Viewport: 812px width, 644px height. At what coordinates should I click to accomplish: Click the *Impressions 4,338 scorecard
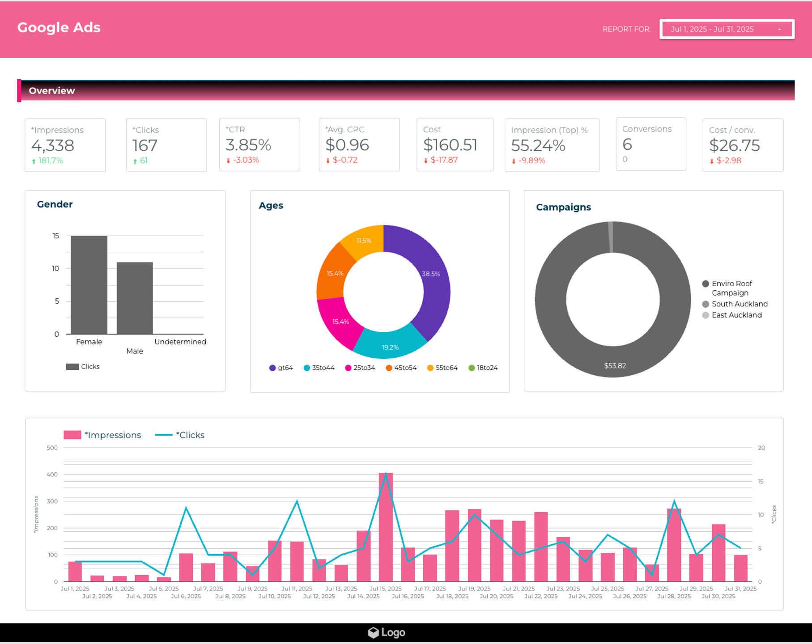tap(65, 145)
